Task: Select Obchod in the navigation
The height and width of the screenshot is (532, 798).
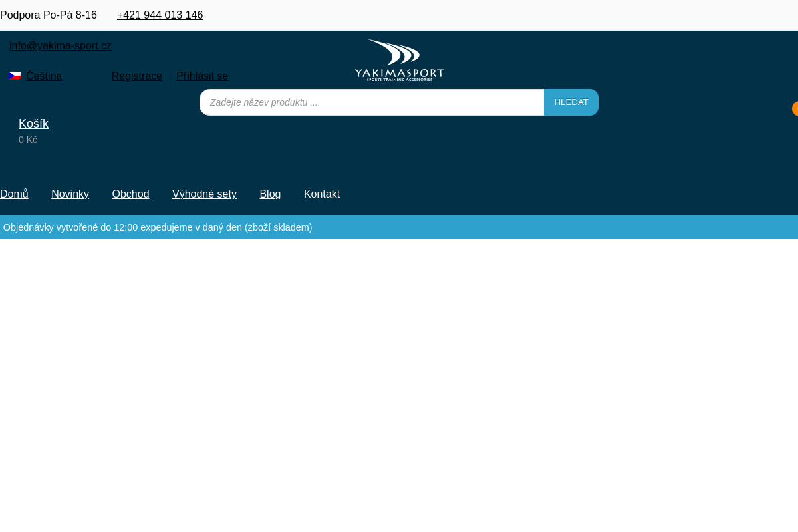Action: (x=130, y=194)
